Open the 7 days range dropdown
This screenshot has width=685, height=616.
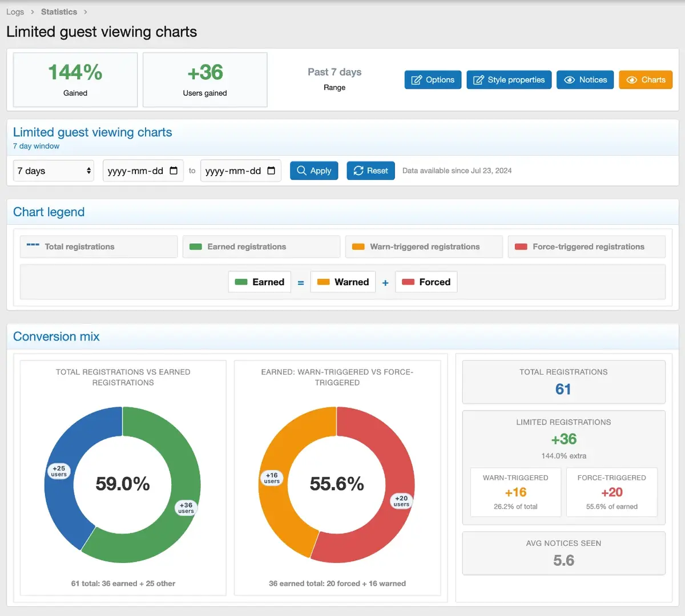pyautogui.click(x=54, y=171)
